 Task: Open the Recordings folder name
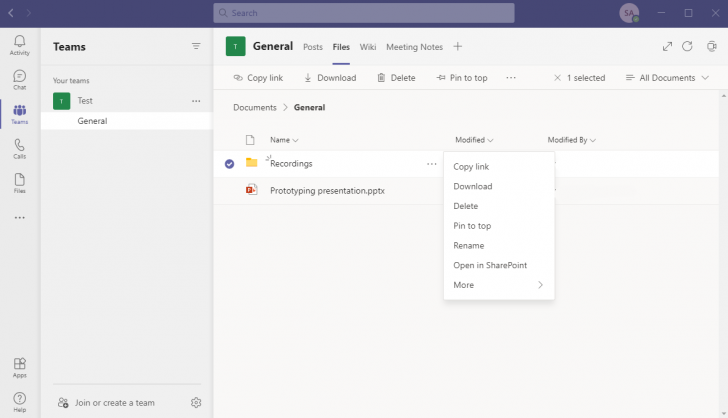tap(291, 163)
